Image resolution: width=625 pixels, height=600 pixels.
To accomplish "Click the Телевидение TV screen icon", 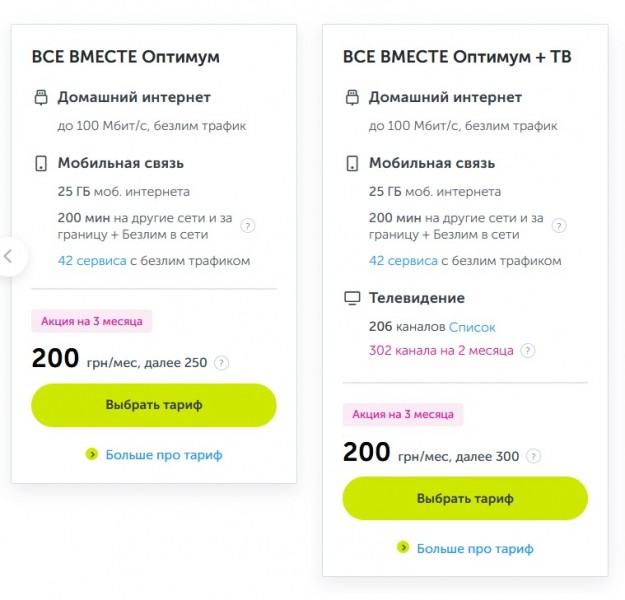I will [352, 298].
